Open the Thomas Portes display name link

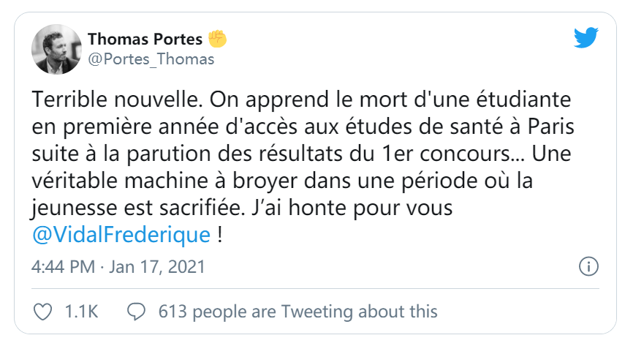(x=145, y=39)
